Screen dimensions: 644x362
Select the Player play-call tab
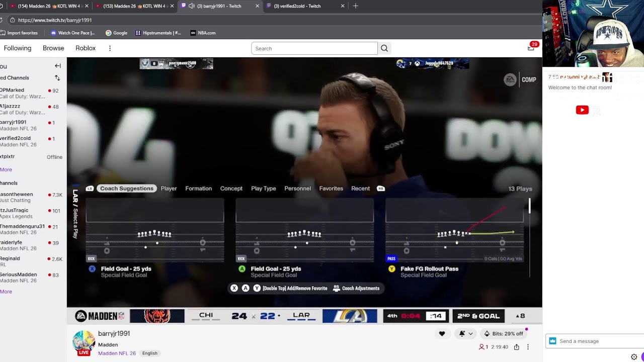[x=169, y=189]
